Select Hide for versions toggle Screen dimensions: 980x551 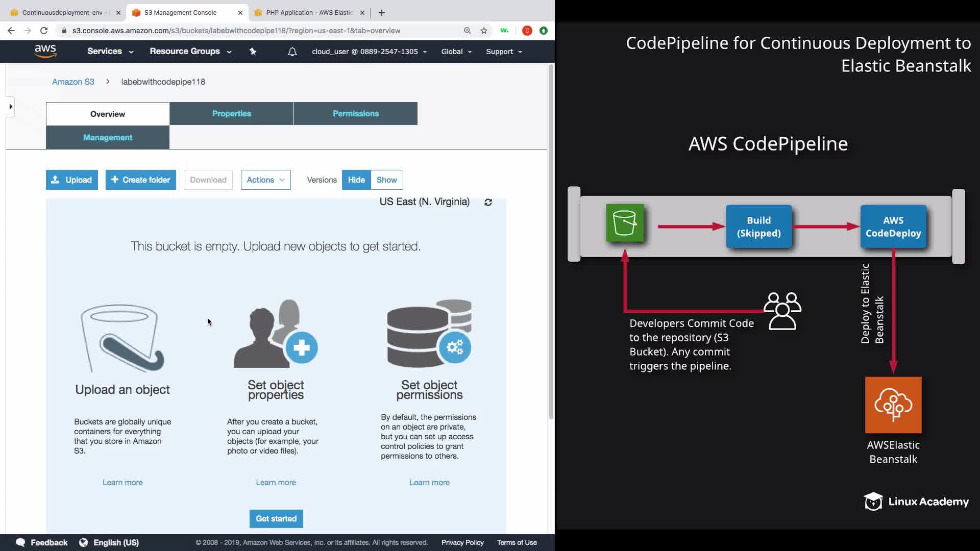click(356, 180)
